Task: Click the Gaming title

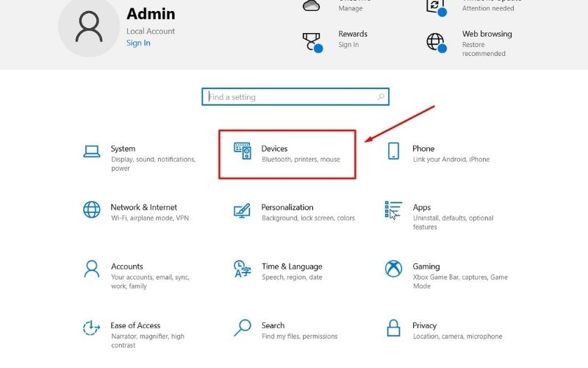Action: pos(426,266)
